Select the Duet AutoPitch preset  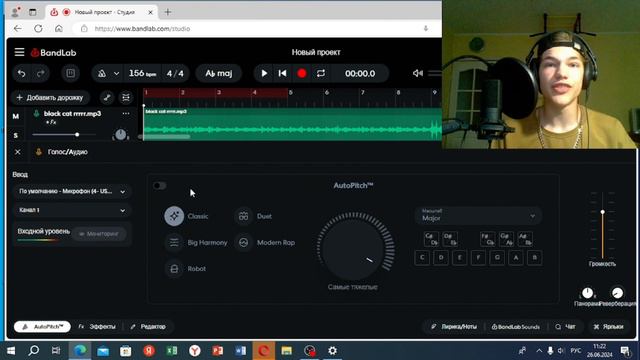point(254,216)
